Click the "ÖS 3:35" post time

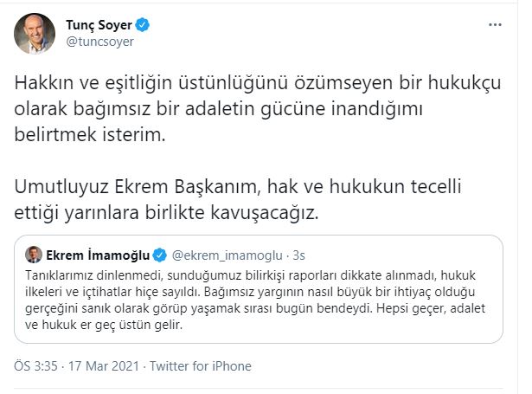click(x=40, y=366)
